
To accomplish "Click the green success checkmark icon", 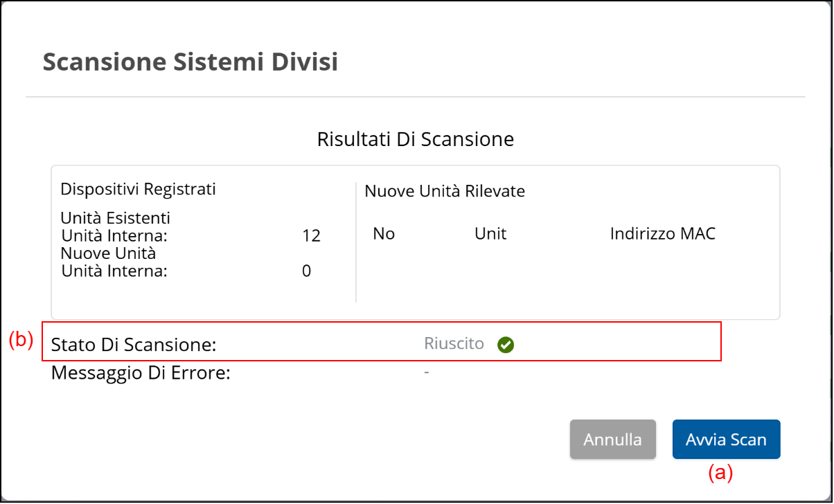I will pos(506,344).
